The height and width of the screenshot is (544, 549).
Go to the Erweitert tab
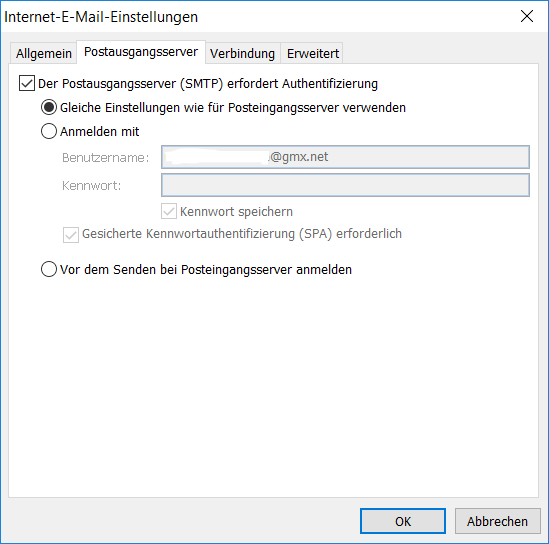point(312,53)
